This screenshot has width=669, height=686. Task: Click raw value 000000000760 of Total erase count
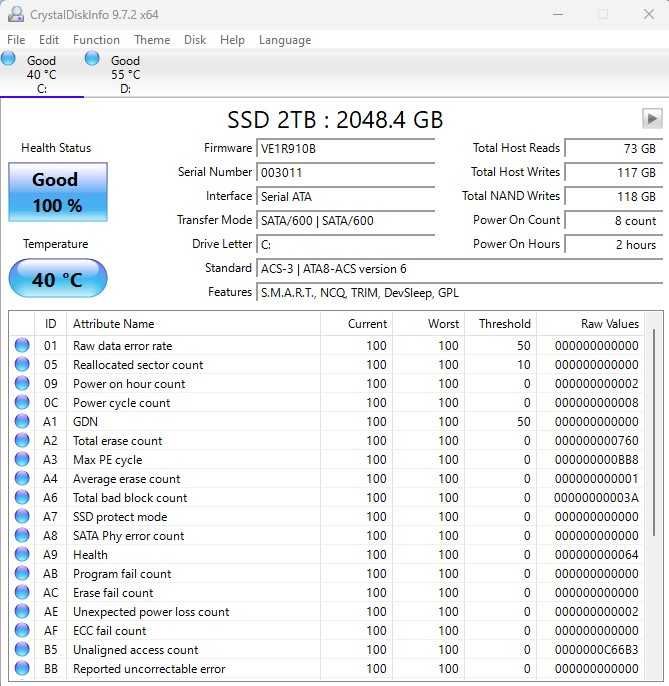coord(596,441)
